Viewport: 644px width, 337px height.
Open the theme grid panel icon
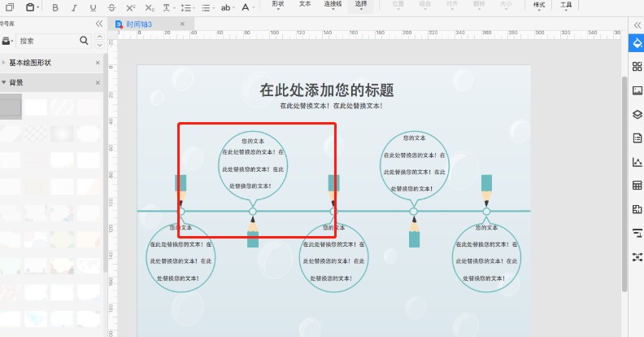point(637,67)
